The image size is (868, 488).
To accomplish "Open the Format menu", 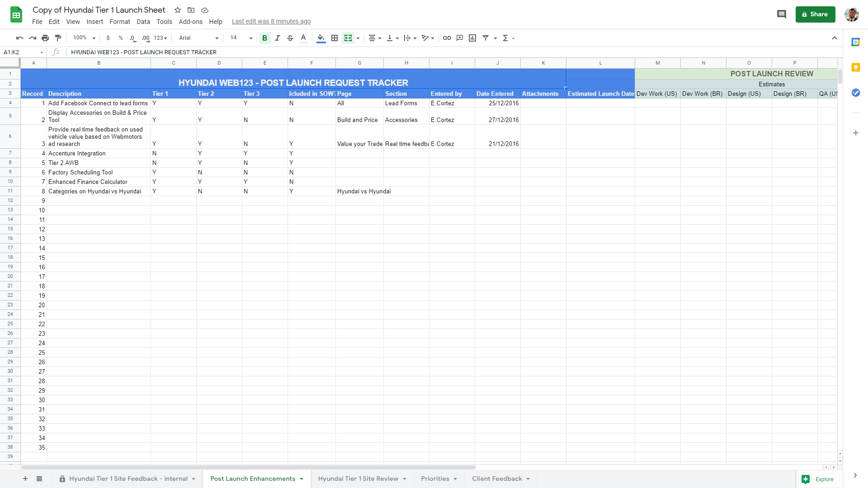I will pos(120,22).
